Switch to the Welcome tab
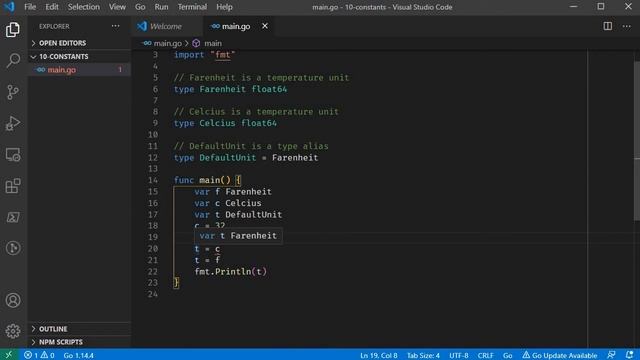Screen dimensions: 640x360 coord(167,26)
